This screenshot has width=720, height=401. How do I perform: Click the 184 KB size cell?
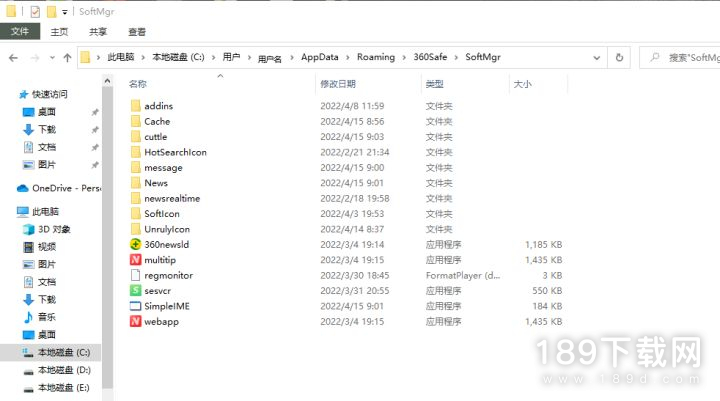547,306
